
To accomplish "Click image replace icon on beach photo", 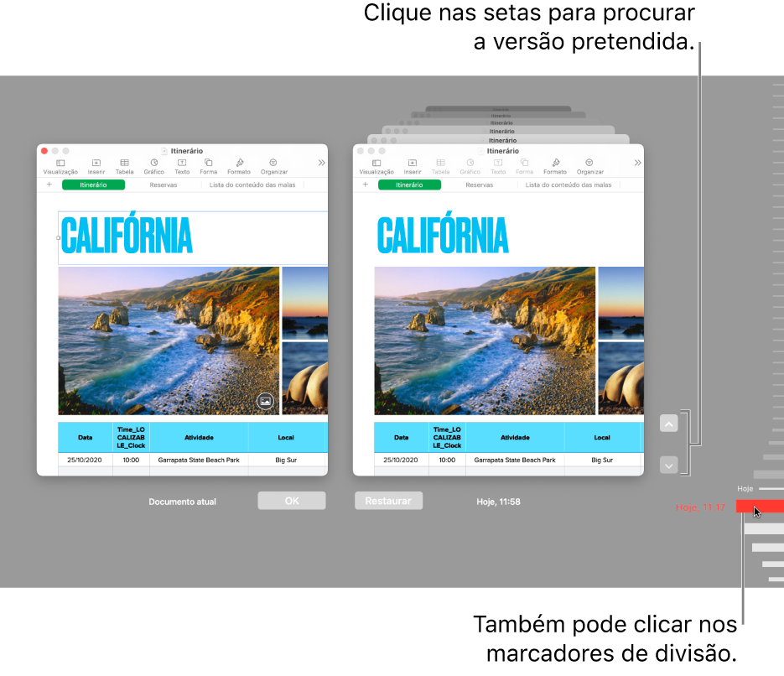I will pyautogui.click(x=265, y=401).
